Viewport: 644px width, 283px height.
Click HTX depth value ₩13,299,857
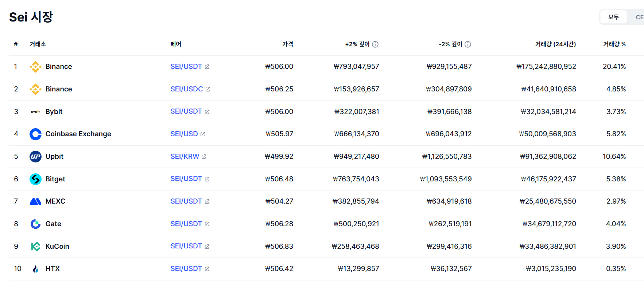(358, 269)
